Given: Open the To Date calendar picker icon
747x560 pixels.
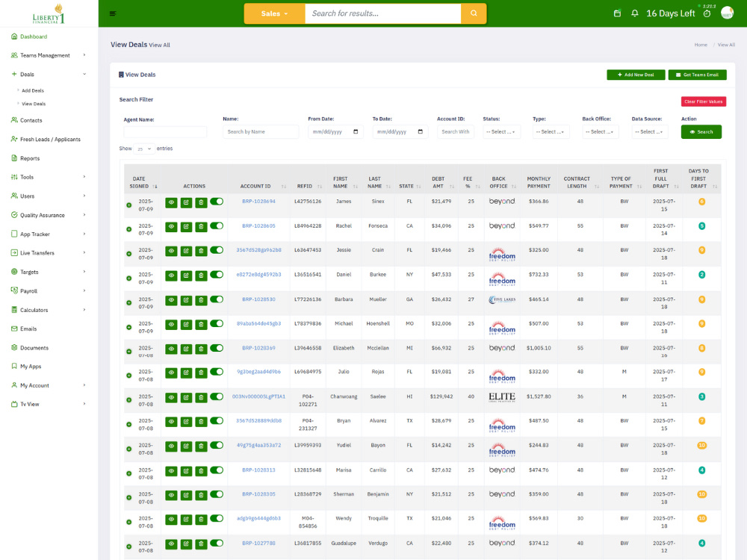Looking at the screenshot, I should pyautogui.click(x=420, y=131).
